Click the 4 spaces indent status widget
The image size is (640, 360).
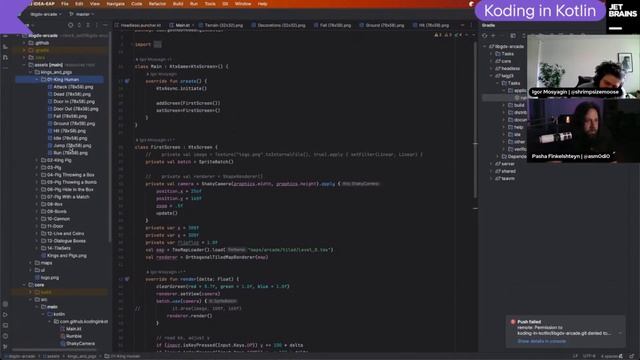(609, 356)
